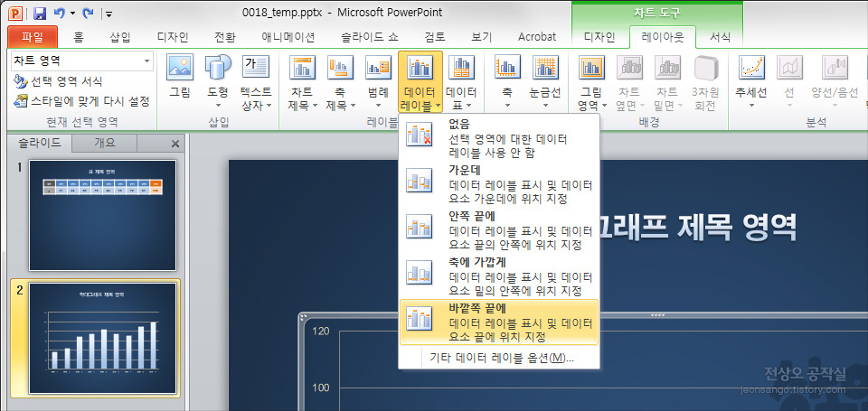The image size is (868, 411).
Task: Open the Customize Quick Access Toolbar arrow
Action: [109, 14]
